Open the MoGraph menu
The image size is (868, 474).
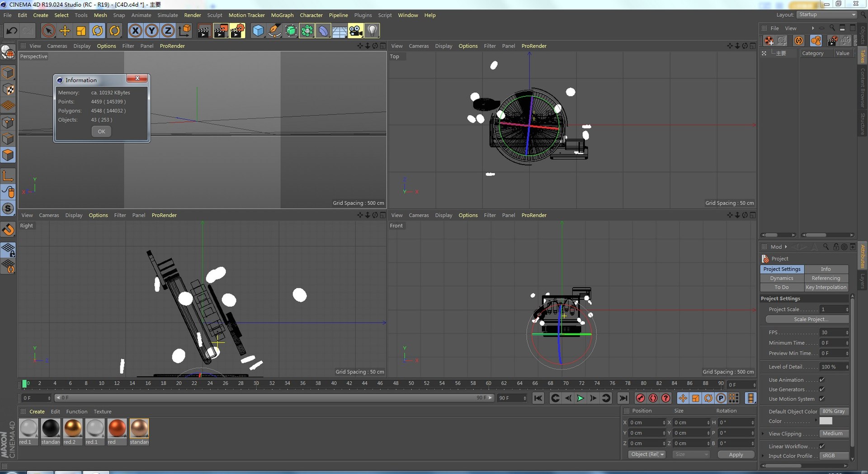pyautogui.click(x=282, y=15)
